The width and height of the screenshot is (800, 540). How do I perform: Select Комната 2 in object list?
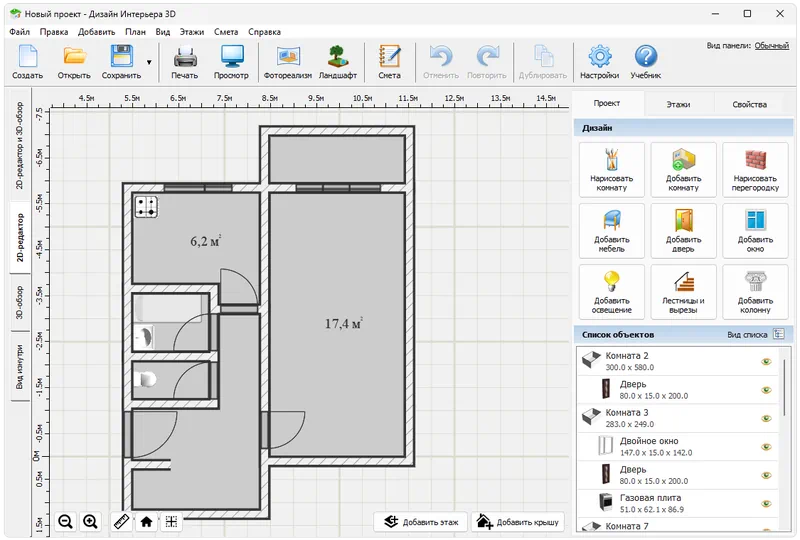(x=678, y=361)
